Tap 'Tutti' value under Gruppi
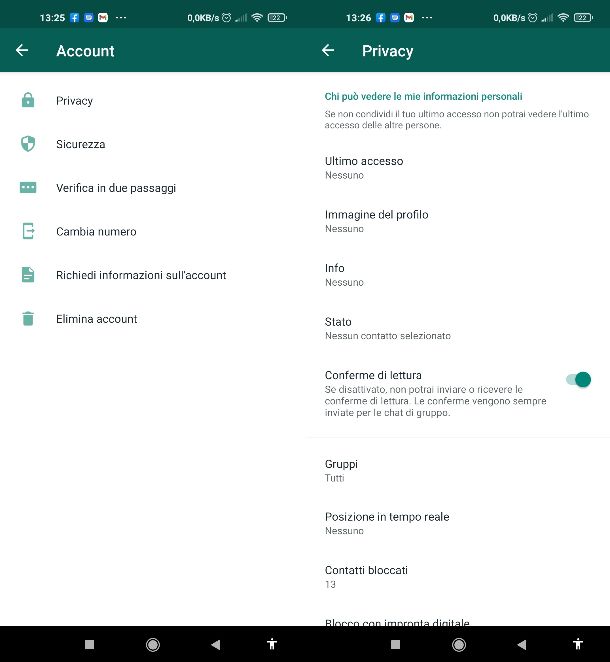This screenshot has width=610, height=662. [334, 478]
